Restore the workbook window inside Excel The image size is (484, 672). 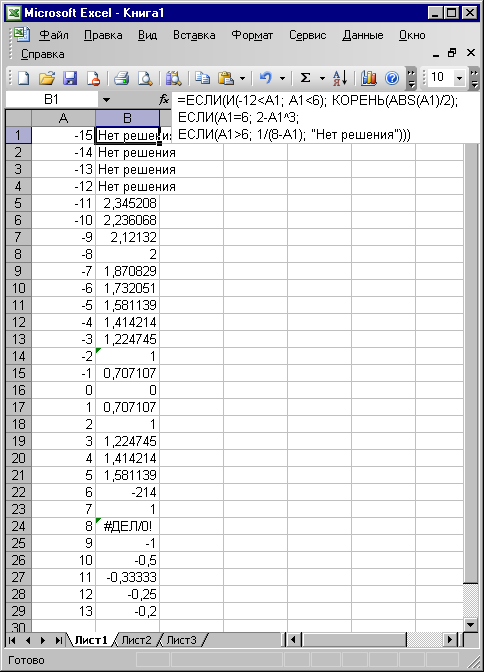452,53
